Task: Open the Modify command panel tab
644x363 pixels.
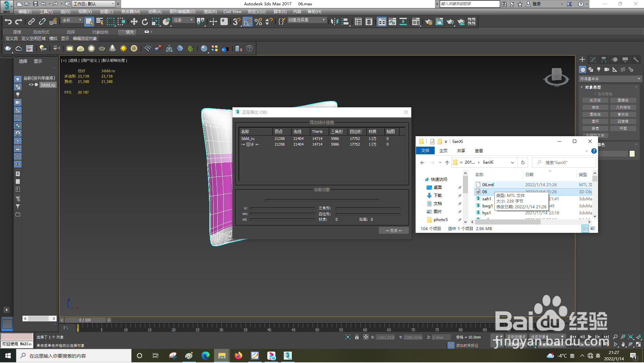Action: [x=593, y=60]
